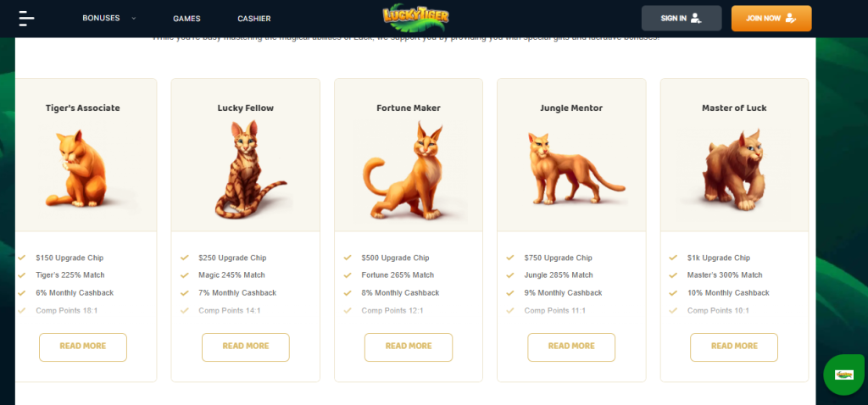
Task: Read more about Master of Luck level
Action: point(734,347)
